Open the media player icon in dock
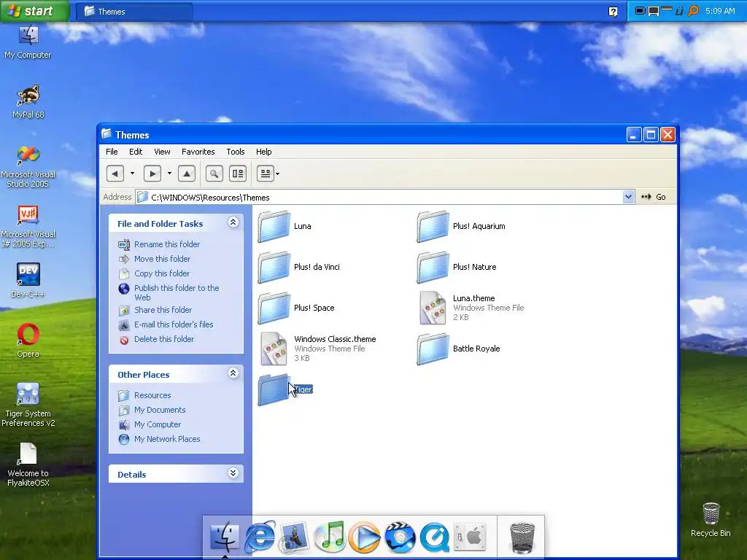 (365, 537)
